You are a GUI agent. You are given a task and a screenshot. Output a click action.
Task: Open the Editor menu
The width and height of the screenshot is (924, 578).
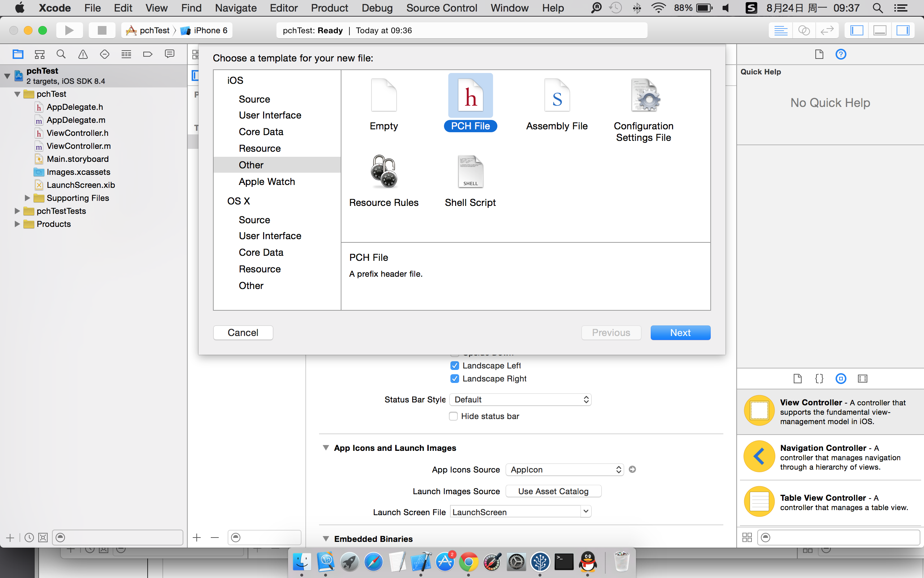click(284, 8)
